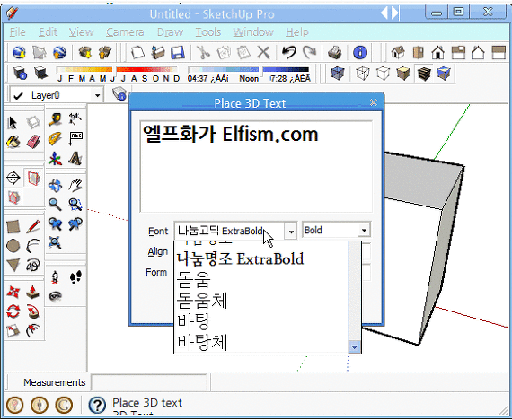Open the Font name dropdown arrow
Screen dimensions: 512x420
tap(291, 232)
